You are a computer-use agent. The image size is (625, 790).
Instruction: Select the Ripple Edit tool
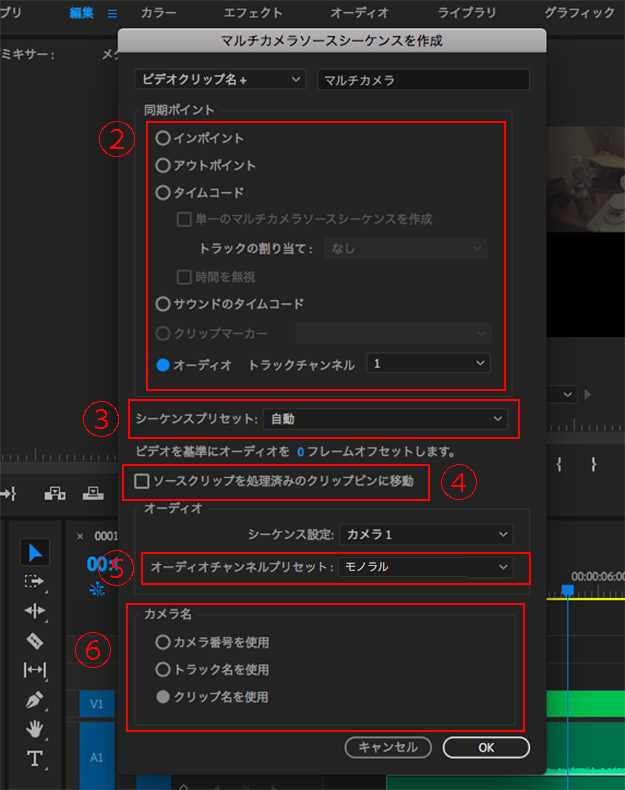35,610
